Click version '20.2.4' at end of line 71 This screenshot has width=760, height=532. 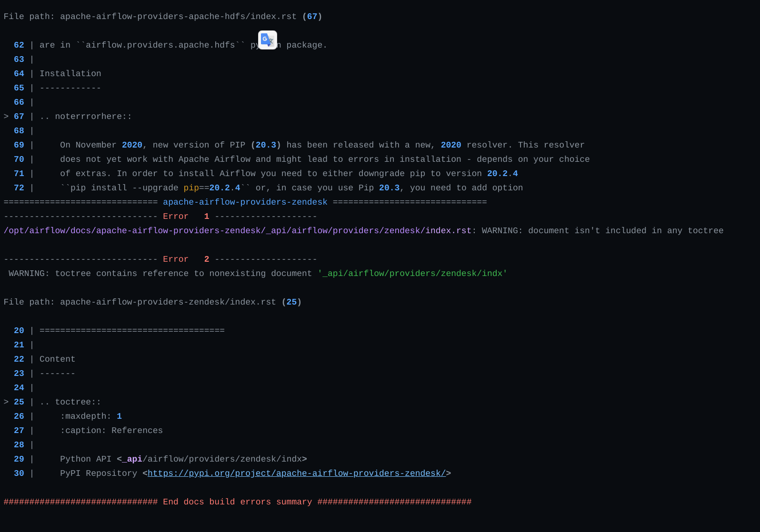pos(502,173)
